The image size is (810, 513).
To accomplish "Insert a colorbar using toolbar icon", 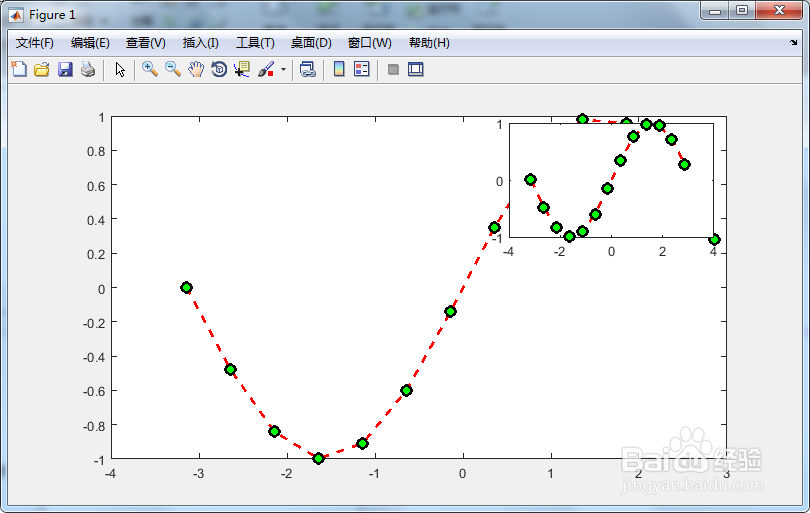I will tap(339, 69).
